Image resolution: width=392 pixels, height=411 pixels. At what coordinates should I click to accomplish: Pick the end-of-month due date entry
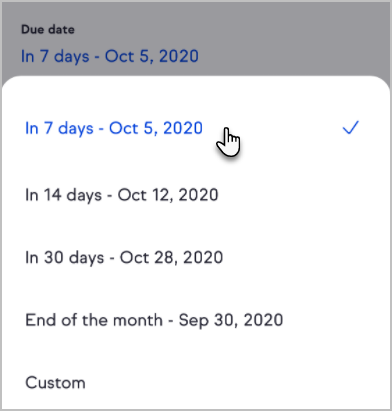(196, 320)
